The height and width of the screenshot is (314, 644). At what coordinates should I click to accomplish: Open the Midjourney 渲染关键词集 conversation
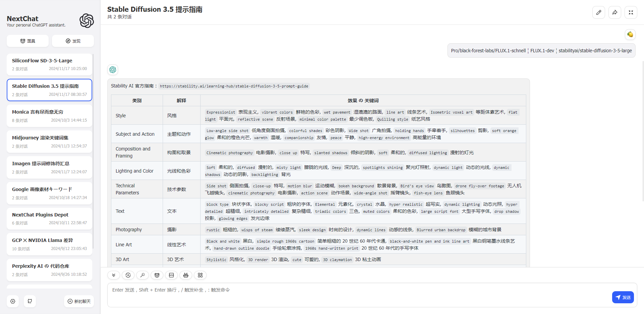tap(49, 141)
